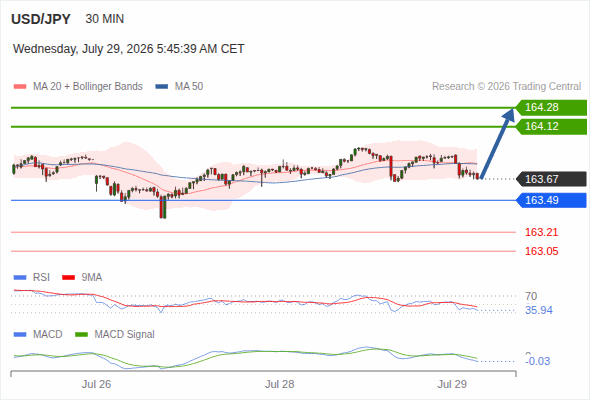Select the 164.12 green resistance label

[x=551, y=126]
